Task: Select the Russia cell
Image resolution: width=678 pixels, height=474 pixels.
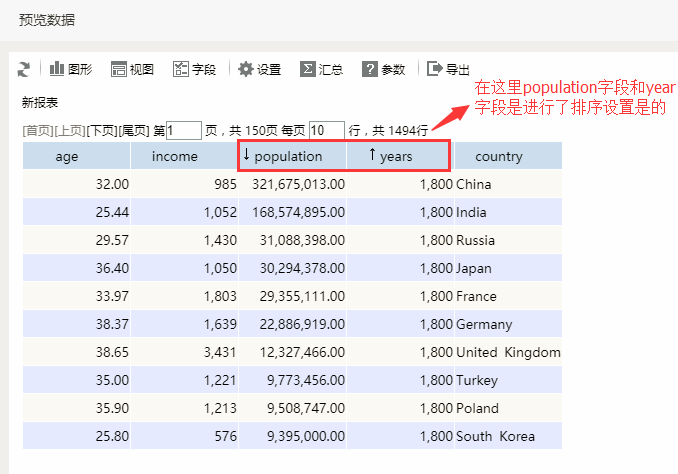Action: [508, 240]
